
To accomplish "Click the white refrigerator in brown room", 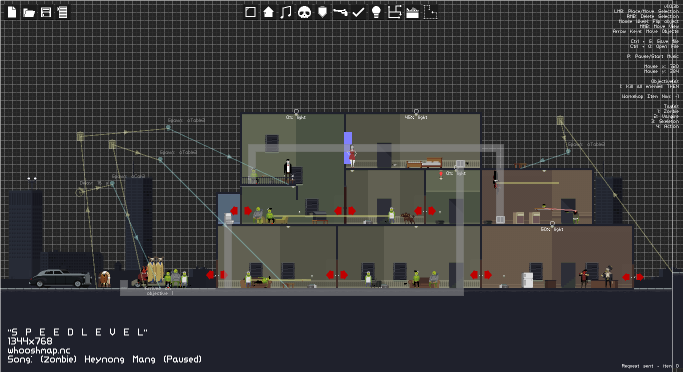I will (527, 280).
